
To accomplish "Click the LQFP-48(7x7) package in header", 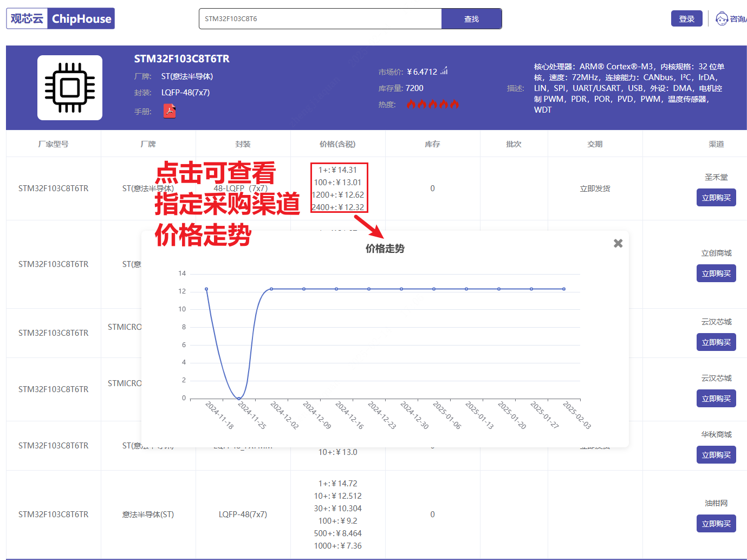I will tap(185, 92).
